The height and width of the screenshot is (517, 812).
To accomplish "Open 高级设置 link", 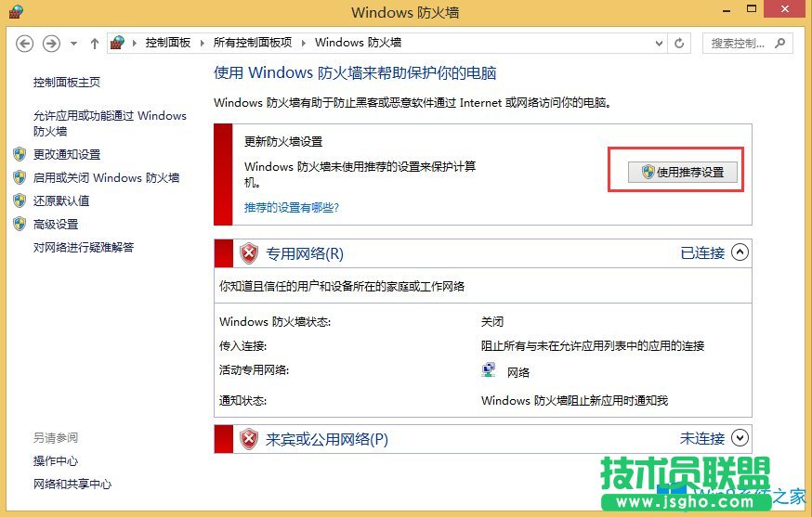I will coord(56,224).
